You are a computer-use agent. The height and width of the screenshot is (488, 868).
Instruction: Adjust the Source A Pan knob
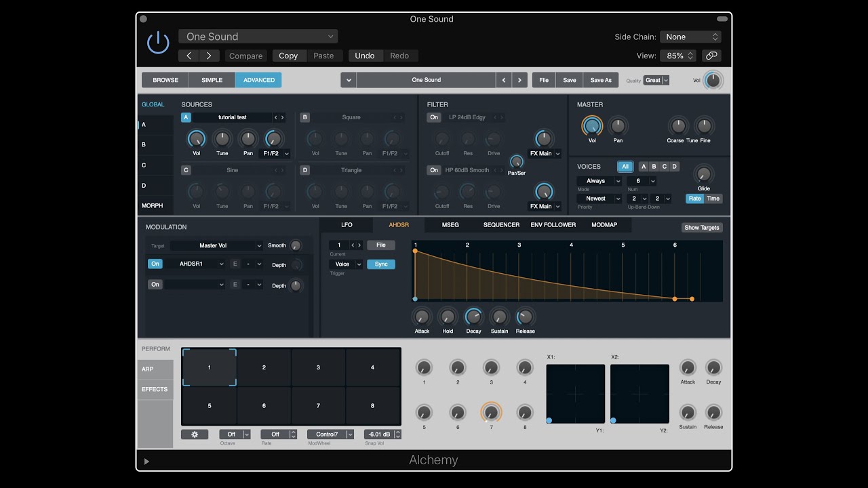tap(248, 139)
